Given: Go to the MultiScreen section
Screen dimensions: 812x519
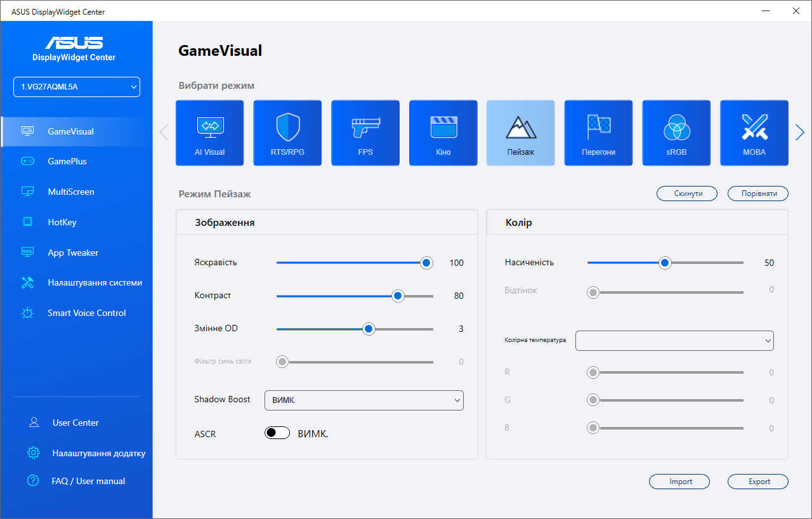Looking at the screenshot, I should tap(70, 192).
